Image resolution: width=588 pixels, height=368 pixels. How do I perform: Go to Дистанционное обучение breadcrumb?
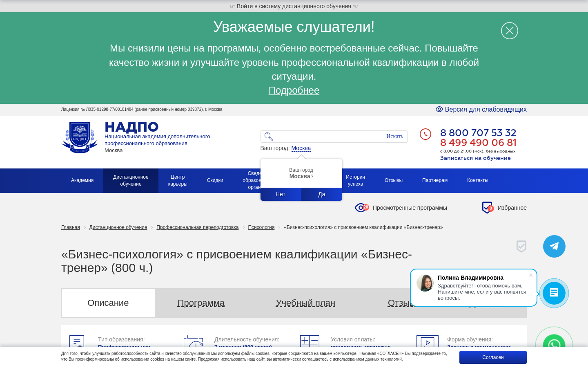pyautogui.click(x=118, y=227)
